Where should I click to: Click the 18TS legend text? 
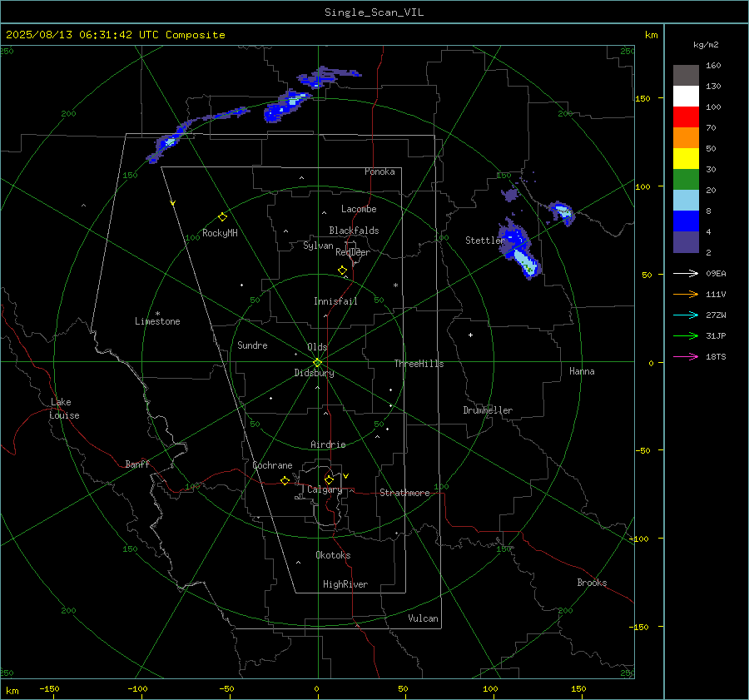point(716,356)
